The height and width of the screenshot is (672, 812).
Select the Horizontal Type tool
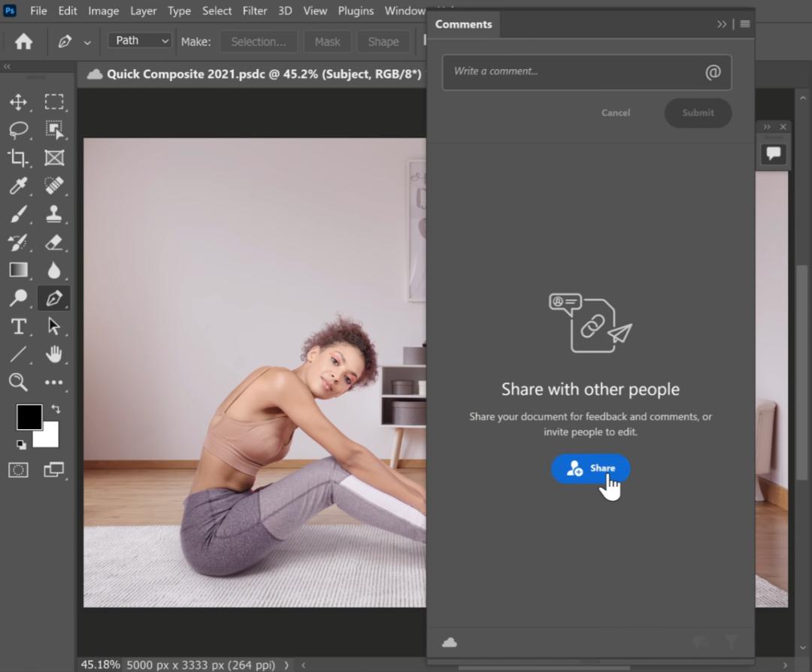(x=18, y=326)
